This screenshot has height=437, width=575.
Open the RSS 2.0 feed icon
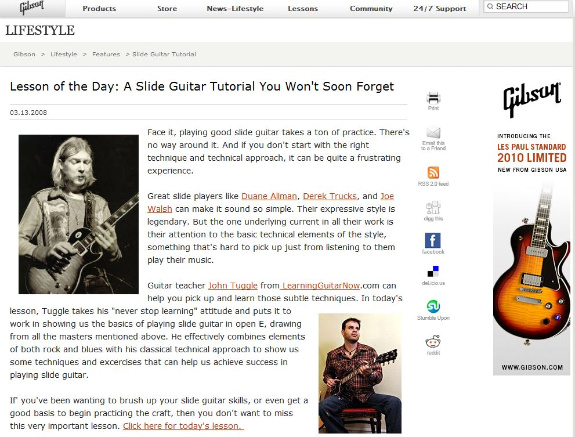[433, 172]
